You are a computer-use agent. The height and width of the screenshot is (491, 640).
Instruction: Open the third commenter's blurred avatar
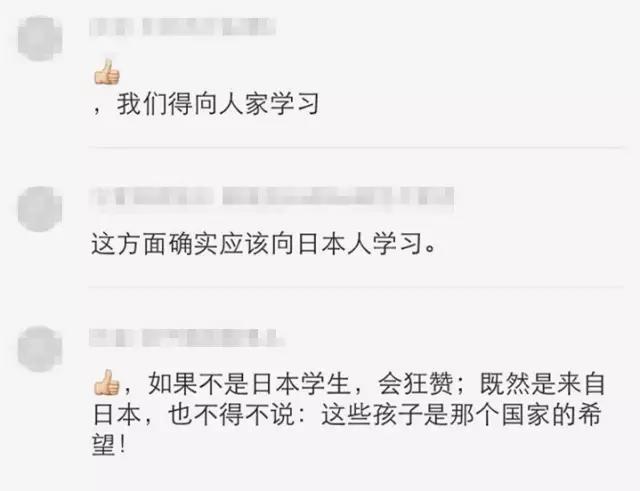[40, 349]
